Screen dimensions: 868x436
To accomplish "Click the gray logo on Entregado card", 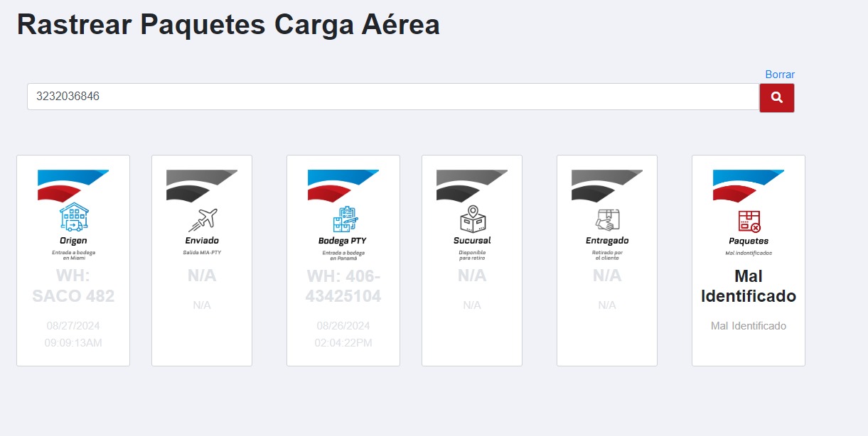I will 607,185.
